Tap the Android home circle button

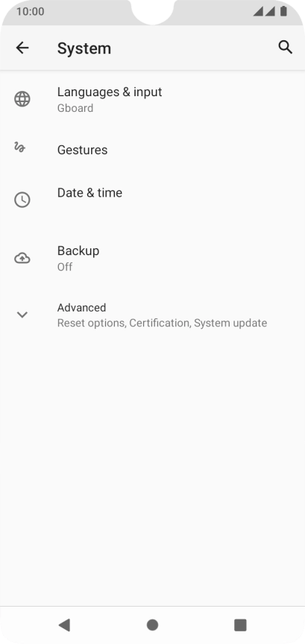152,625
